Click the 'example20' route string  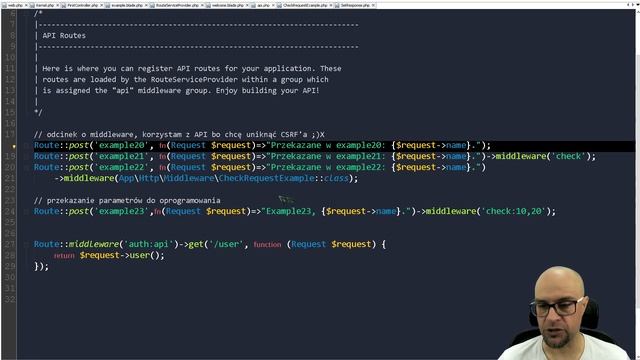[x=122, y=145]
